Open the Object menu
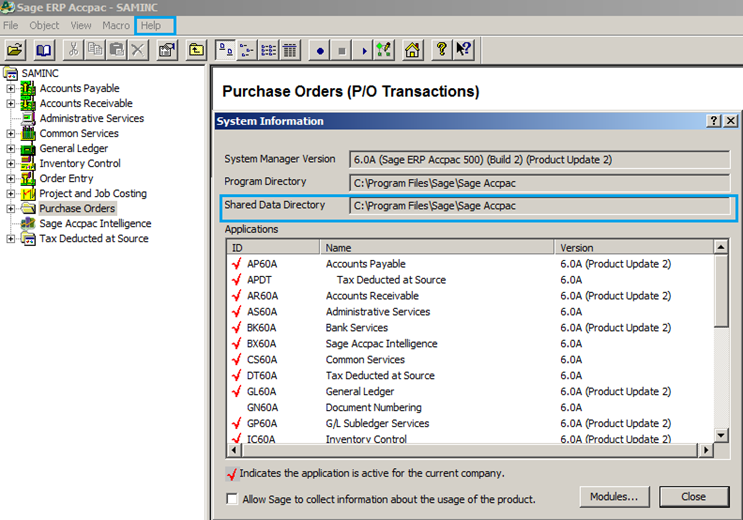 (44, 26)
